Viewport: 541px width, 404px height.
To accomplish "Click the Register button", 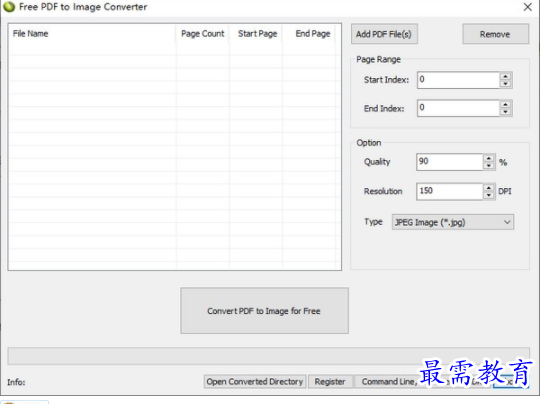I will coord(330,382).
